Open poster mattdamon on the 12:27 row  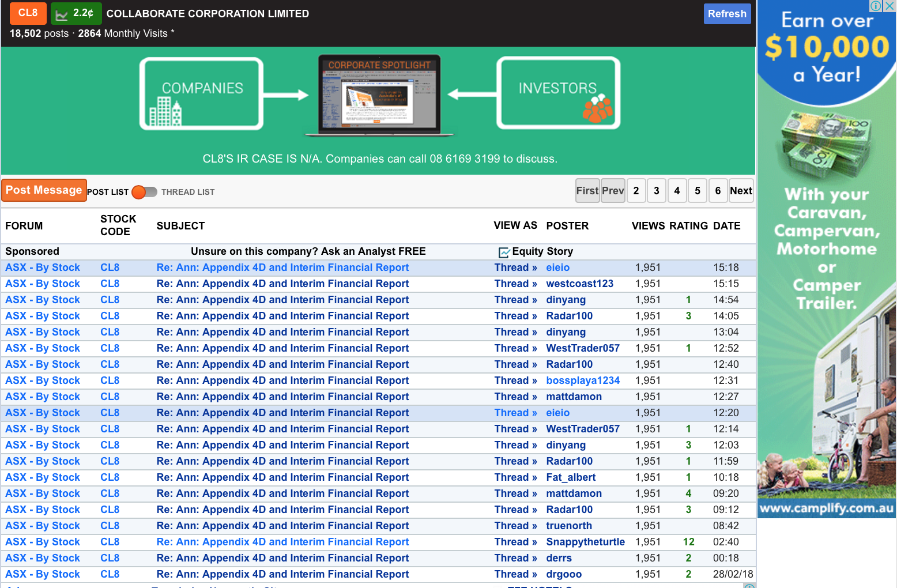tap(574, 397)
